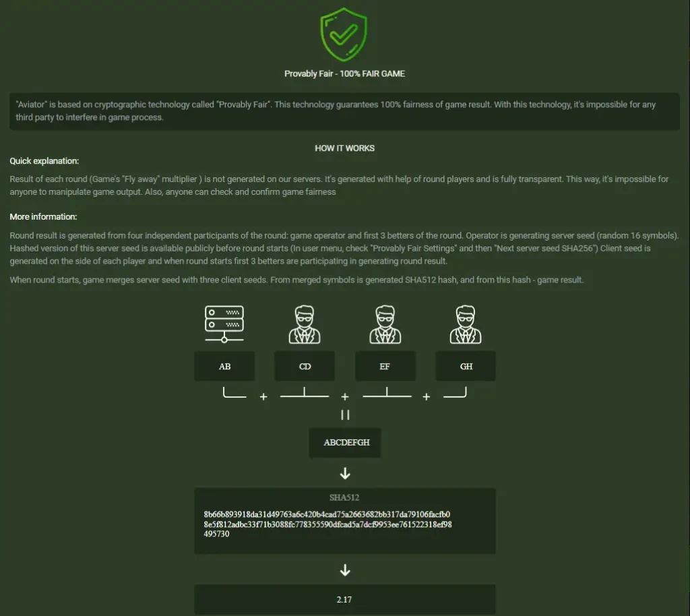This screenshot has width=690, height=616.
Task: Click the EF client seed box
Action: 385,366
